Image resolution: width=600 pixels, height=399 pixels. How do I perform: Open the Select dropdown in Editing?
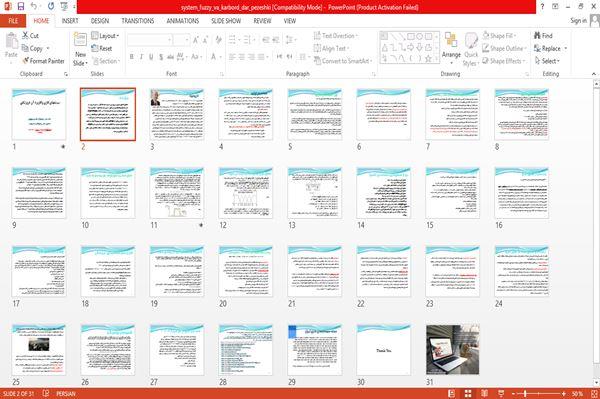coord(547,61)
